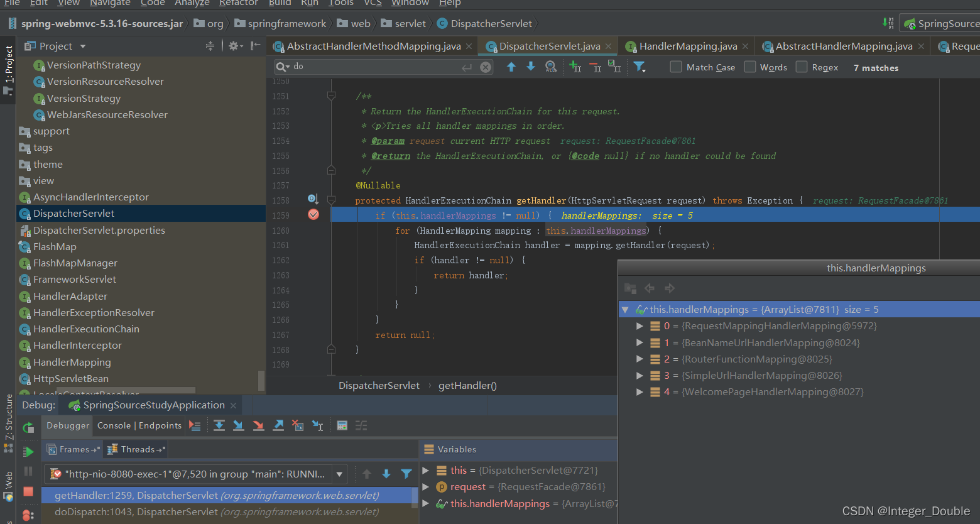Click the Step Out debug icon
The image size is (980, 524).
click(x=278, y=426)
